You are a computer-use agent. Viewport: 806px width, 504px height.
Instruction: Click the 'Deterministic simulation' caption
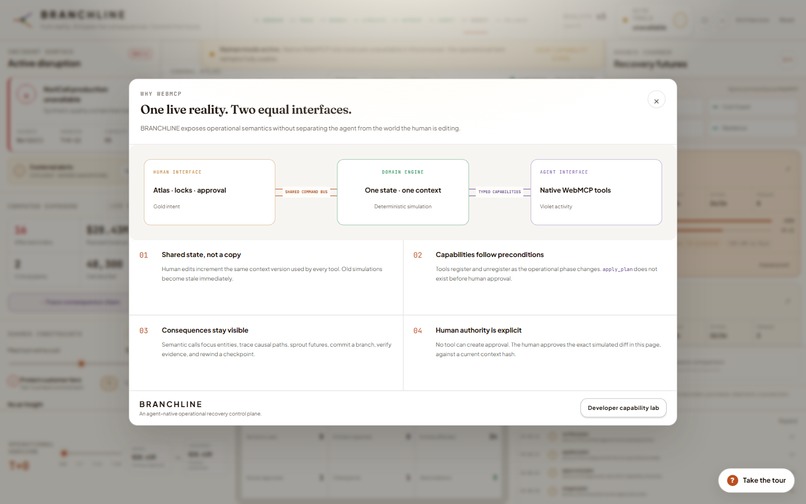coord(402,206)
